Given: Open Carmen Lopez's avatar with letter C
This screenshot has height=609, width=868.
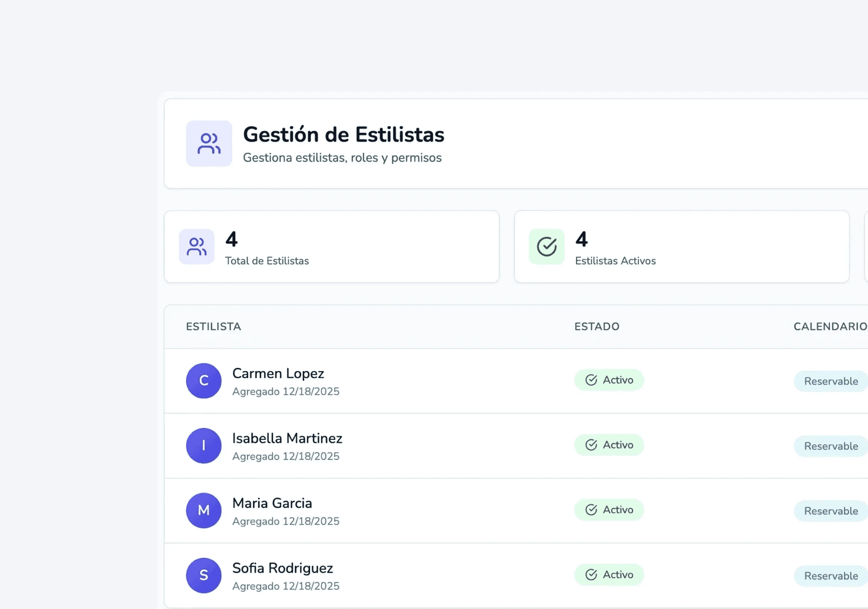Looking at the screenshot, I should coord(204,381).
